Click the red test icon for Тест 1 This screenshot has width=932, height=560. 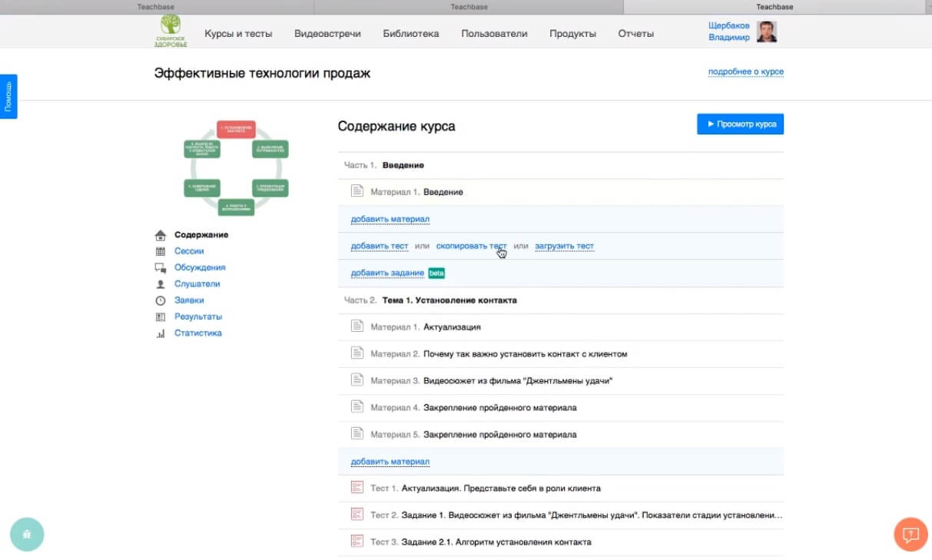(x=357, y=488)
